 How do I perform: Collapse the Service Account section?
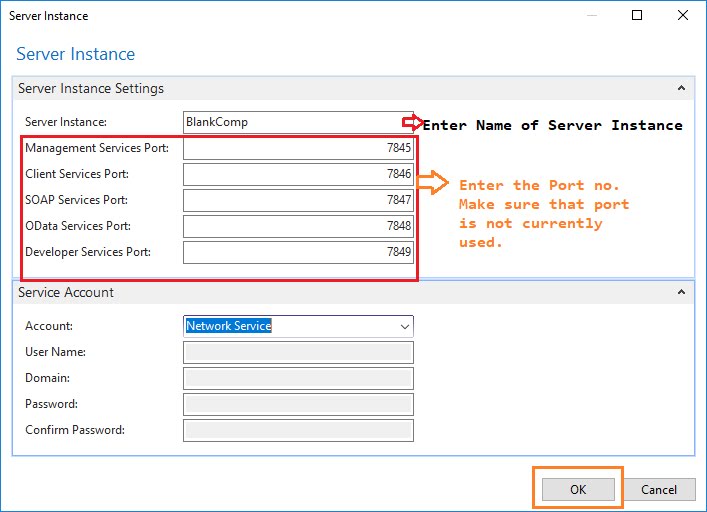tap(681, 292)
